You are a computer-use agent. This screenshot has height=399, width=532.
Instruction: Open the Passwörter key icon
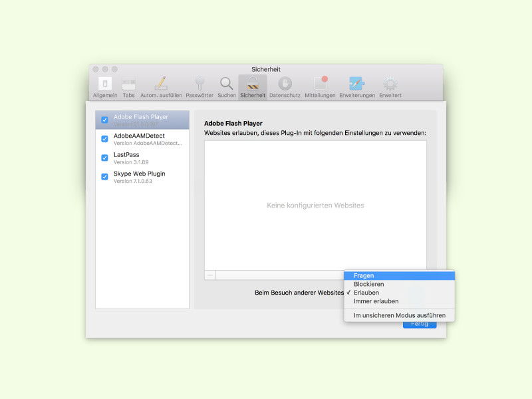tap(199, 84)
